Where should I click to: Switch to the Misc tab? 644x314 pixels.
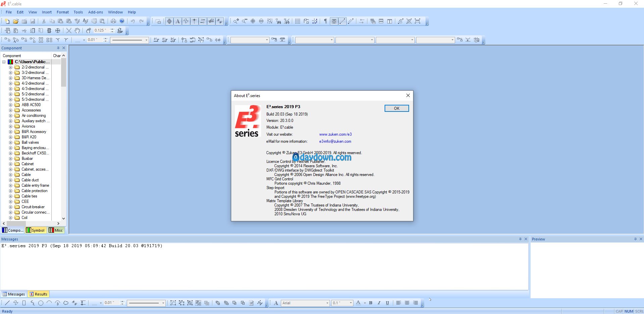(x=56, y=230)
